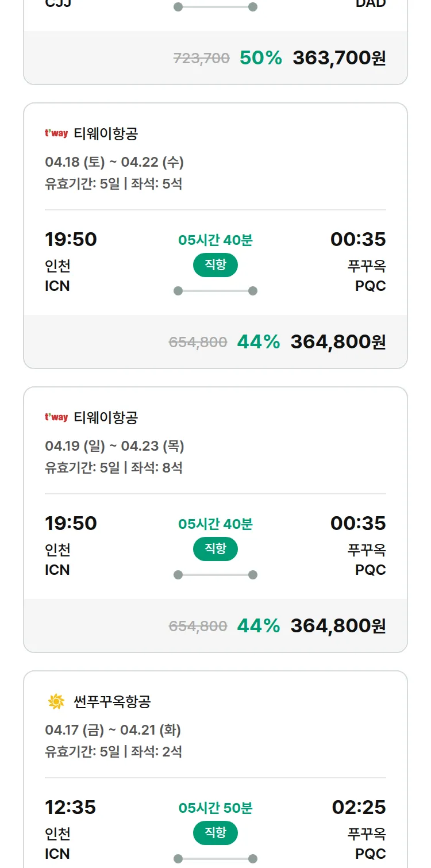Screen dimensions: 431x868
Task: Select the 364,800원 price on the 04.19 flight
Action: tap(338, 625)
